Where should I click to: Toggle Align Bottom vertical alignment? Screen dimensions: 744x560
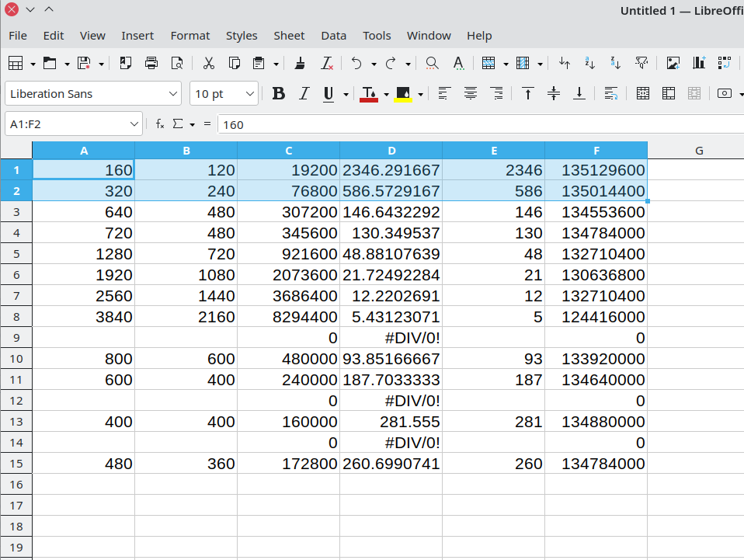pyautogui.click(x=579, y=93)
